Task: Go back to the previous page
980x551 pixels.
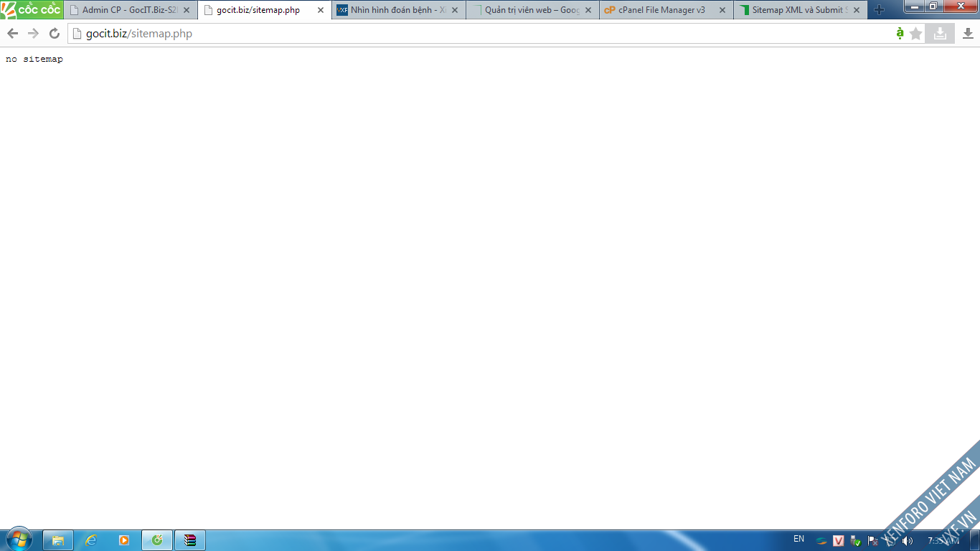Action: [12, 34]
